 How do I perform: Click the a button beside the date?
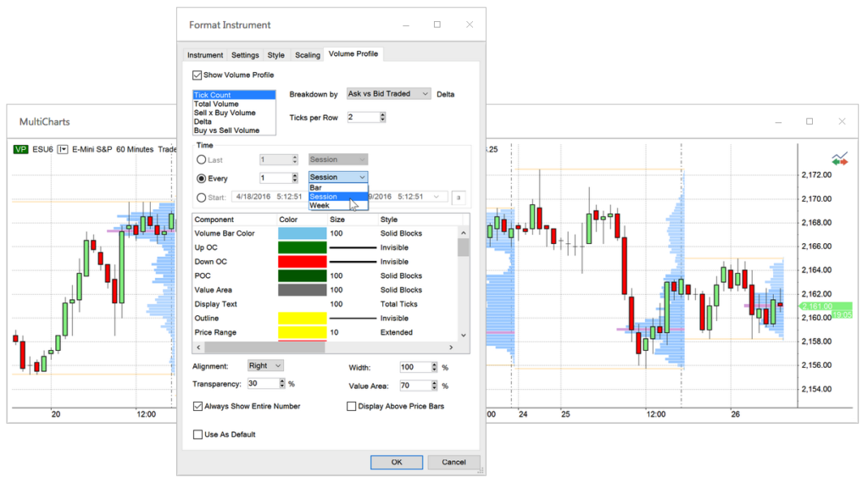pyautogui.click(x=459, y=197)
